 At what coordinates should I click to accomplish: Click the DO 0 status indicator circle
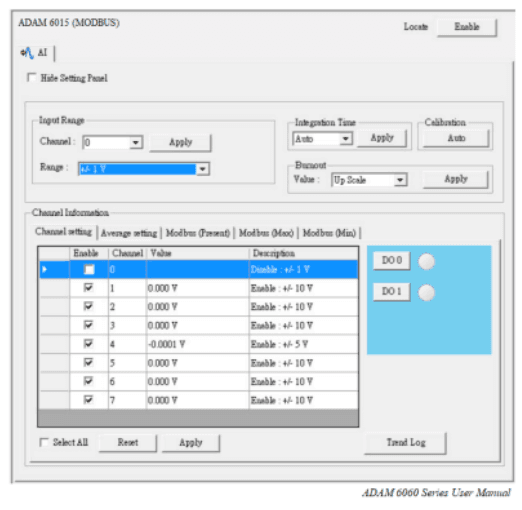(426, 261)
